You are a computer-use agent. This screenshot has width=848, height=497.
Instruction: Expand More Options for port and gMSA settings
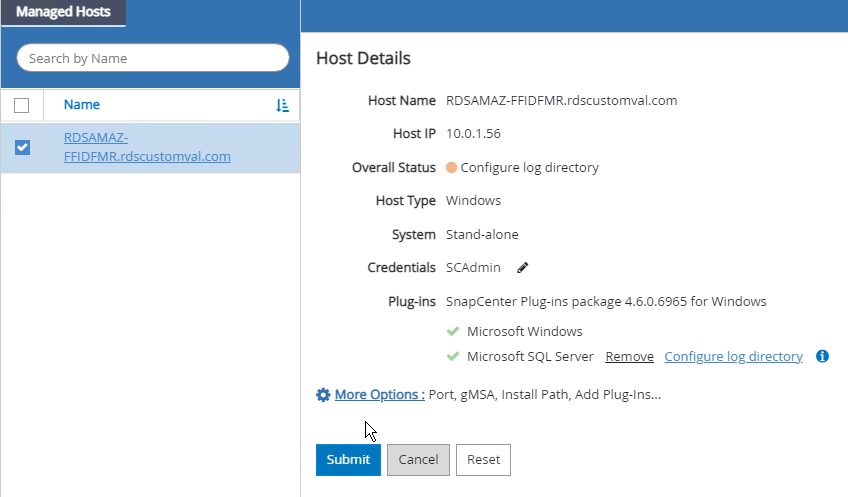tap(380, 395)
